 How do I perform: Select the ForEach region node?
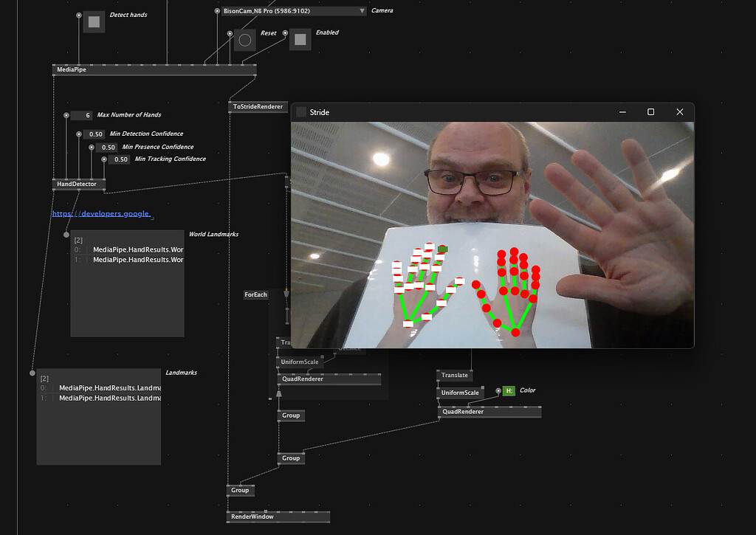[256, 294]
